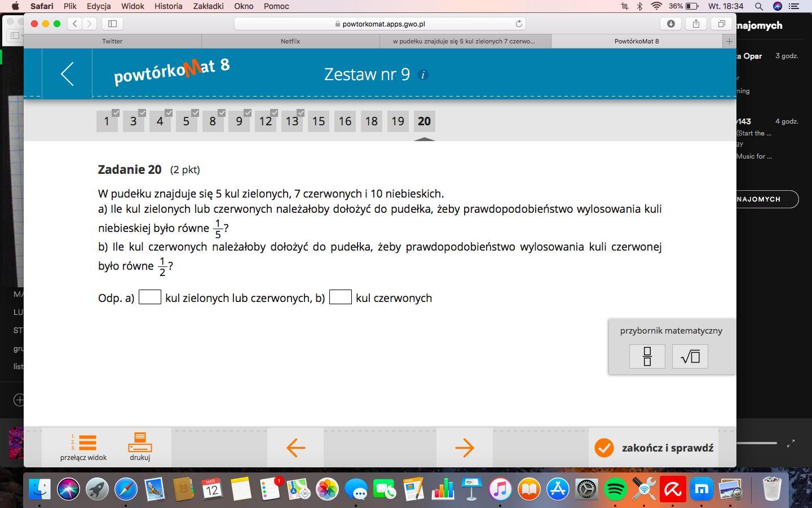Go to next task with orange right arrow
This screenshot has width=812, height=508.
coord(465,448)
